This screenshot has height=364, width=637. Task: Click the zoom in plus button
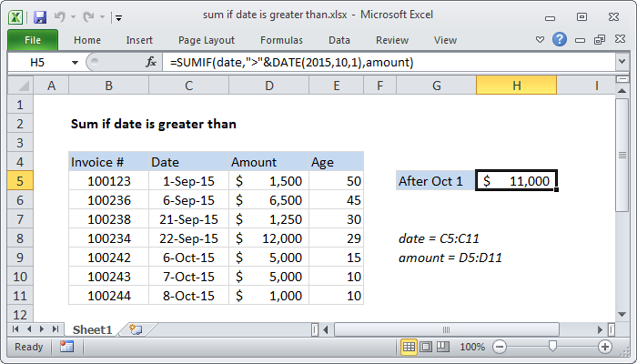tap(605, 347)
